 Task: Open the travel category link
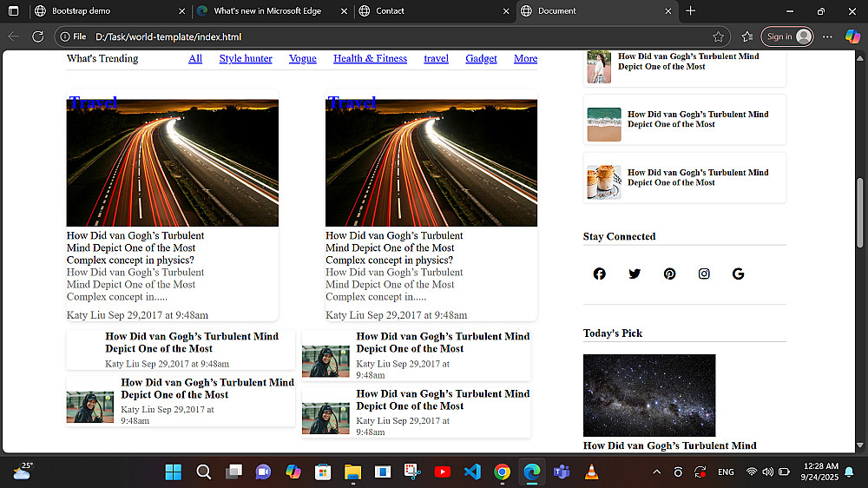point(437,59)
